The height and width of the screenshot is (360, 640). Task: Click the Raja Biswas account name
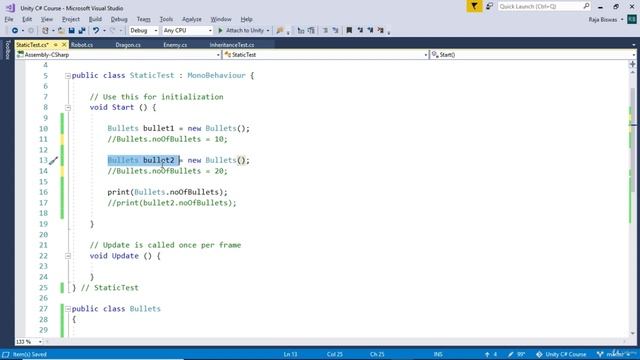point(603,19)
